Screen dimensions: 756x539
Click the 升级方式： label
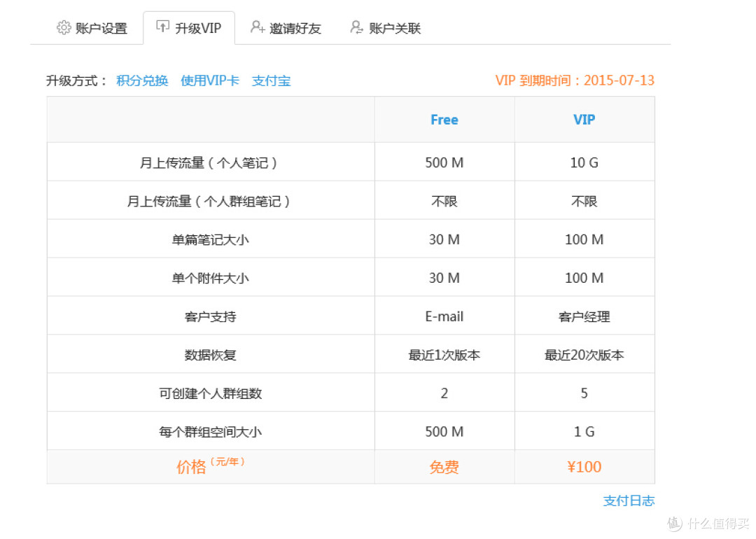[76, 80]
